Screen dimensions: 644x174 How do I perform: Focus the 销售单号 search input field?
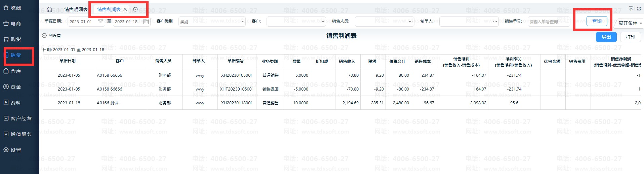click(x=549, y=22)
